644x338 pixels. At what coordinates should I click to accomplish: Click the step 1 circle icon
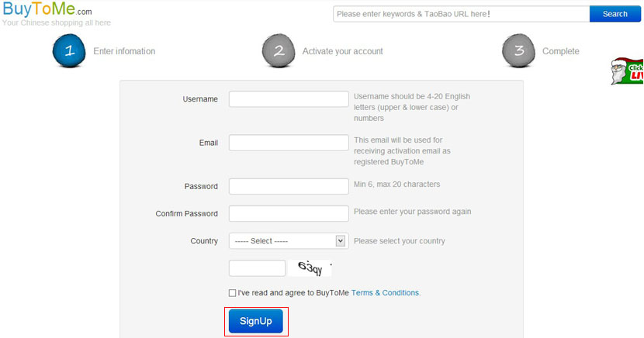[68, 51]
